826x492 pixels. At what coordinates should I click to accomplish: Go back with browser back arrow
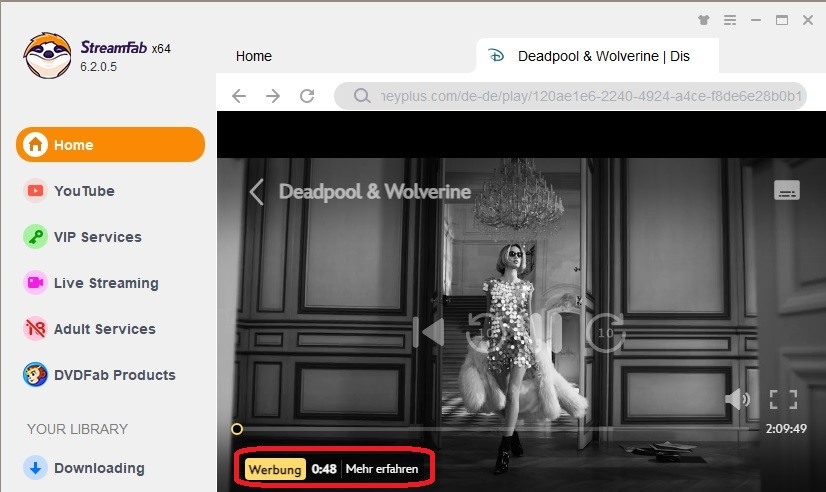pyautogui.click(x=238, y=96)
